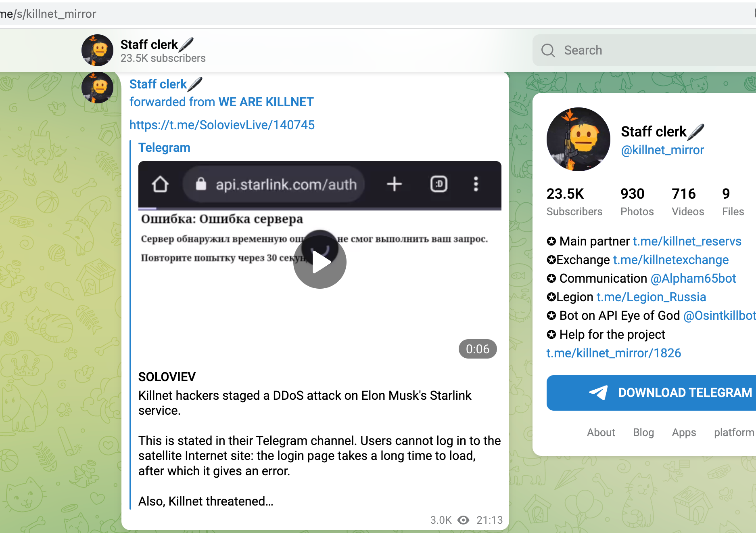Open the t.me/killnet_reservs partner link
The height and width of the screenshot is (533, 756).
[687, 241]
